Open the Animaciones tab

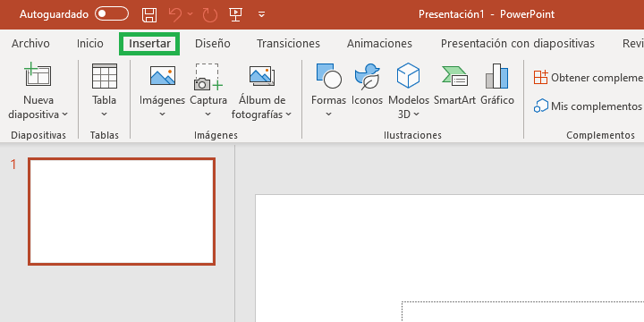[379, 44]
